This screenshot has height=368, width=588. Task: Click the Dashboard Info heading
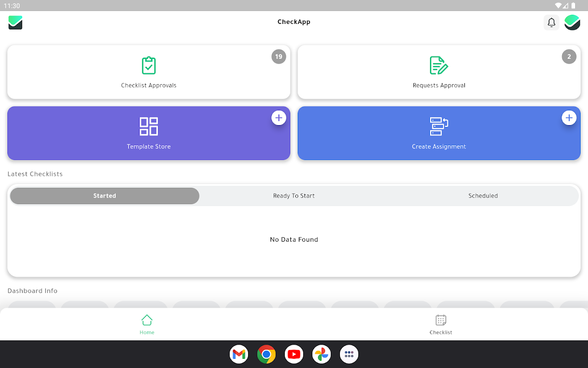pos(33,291)
